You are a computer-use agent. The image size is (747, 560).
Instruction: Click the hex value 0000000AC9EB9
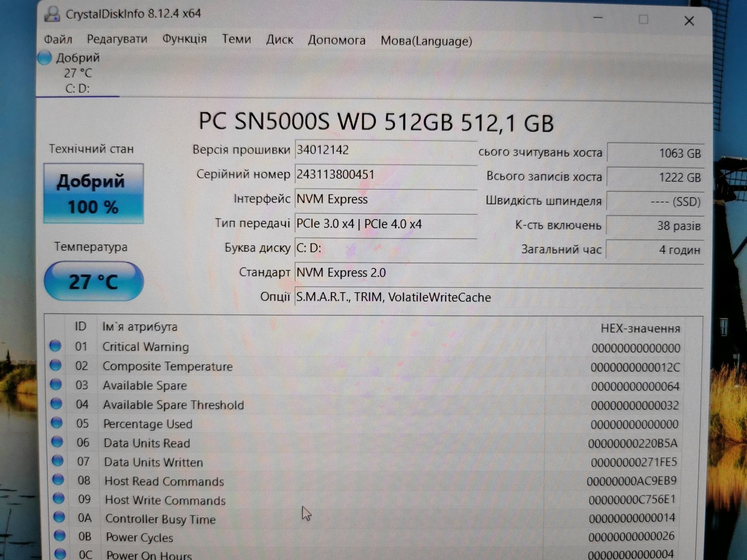pos(632,481)
